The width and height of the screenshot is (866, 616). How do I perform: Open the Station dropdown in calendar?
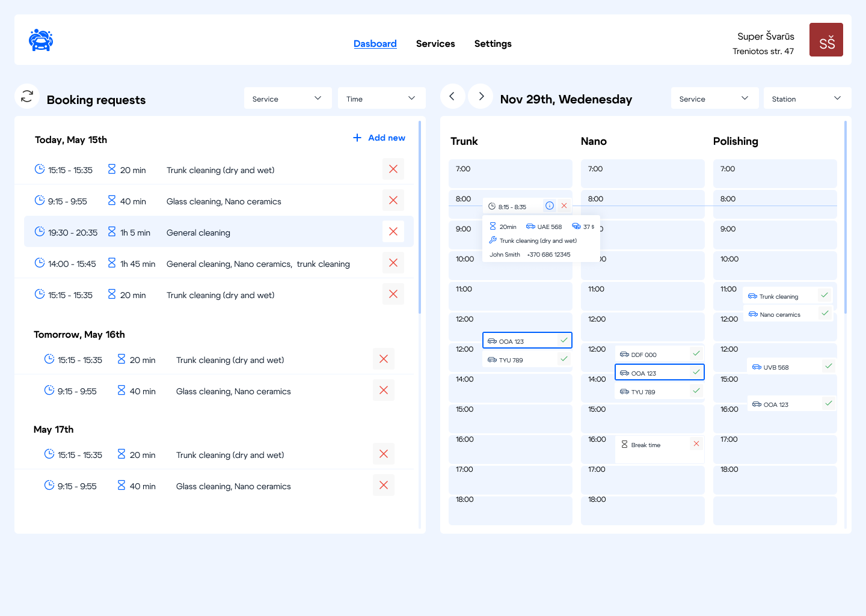807,99
